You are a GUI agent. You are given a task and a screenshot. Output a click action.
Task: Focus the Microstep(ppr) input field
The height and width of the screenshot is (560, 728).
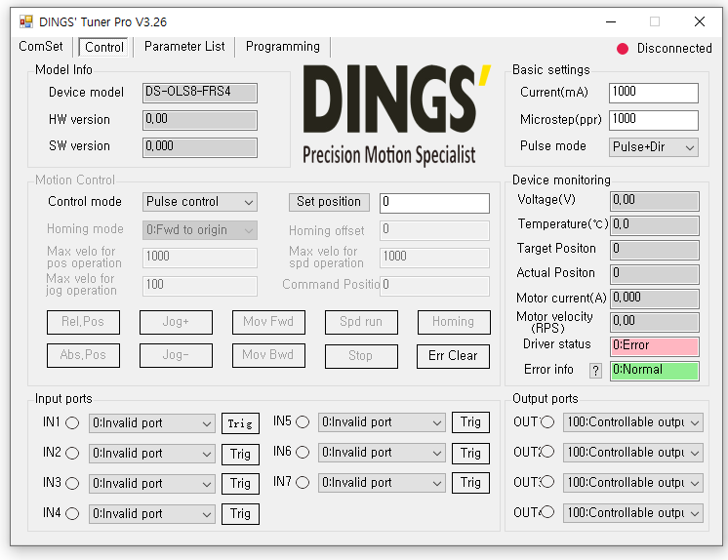[x=653, y=120]
